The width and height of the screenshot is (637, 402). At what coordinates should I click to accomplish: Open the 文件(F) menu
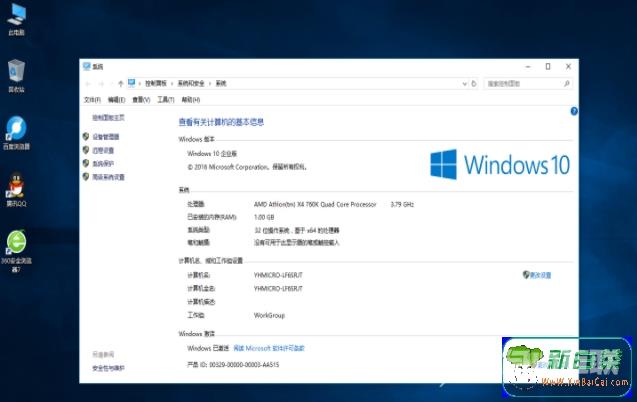[92, 100]
